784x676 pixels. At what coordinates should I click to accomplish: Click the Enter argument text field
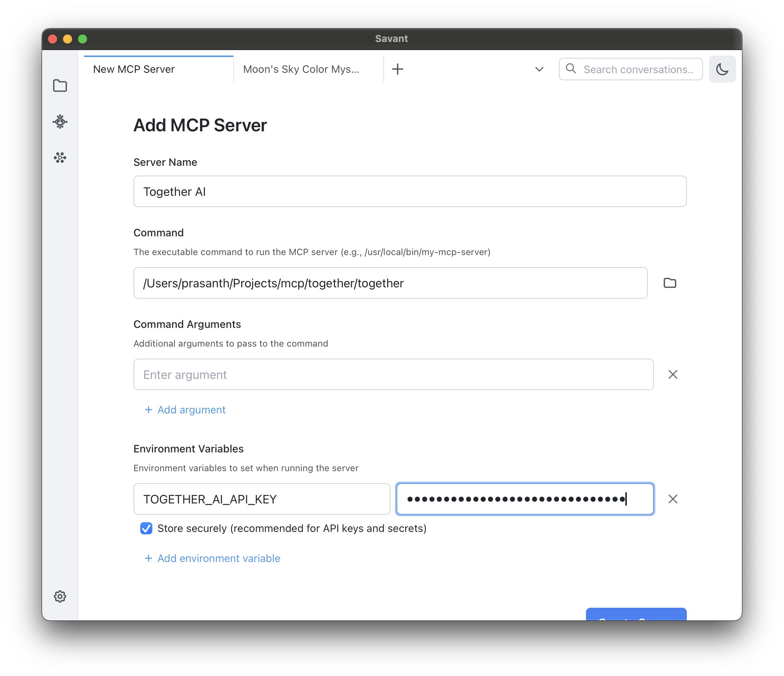point(393,375)
